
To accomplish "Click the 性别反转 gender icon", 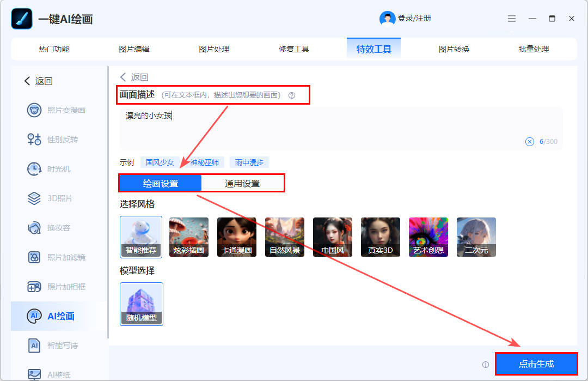I will 34,139.
